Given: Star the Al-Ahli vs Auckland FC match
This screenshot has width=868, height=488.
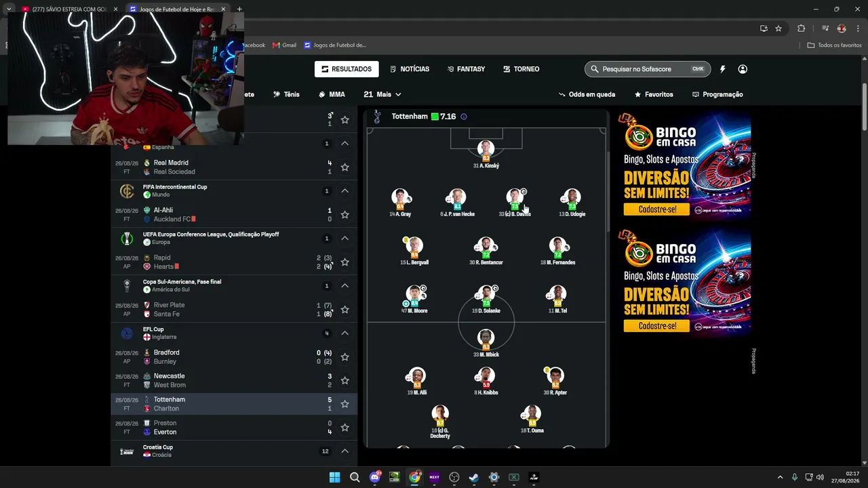Looking at the screenshot, I should point(344,215).
